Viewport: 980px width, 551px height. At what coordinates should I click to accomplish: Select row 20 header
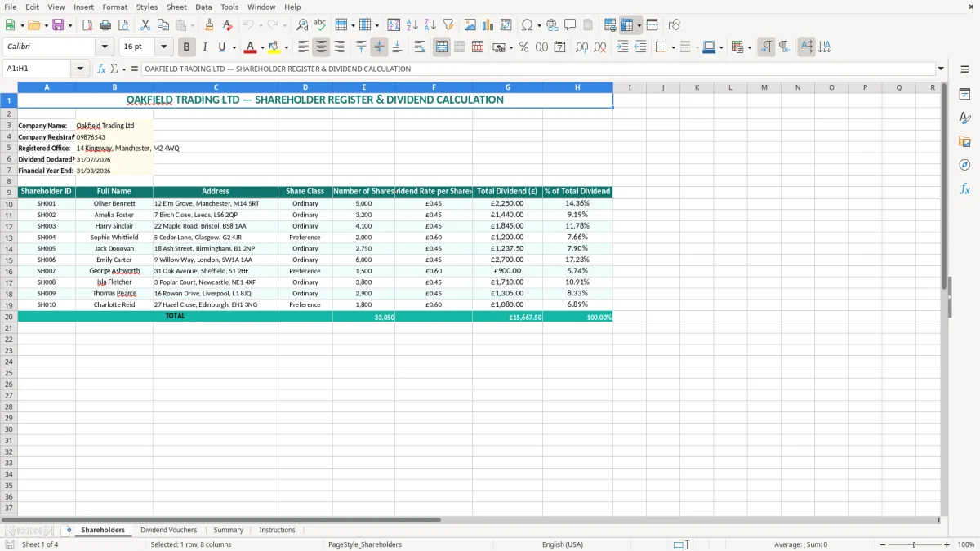pyautogui.click(x=9, y=316)
